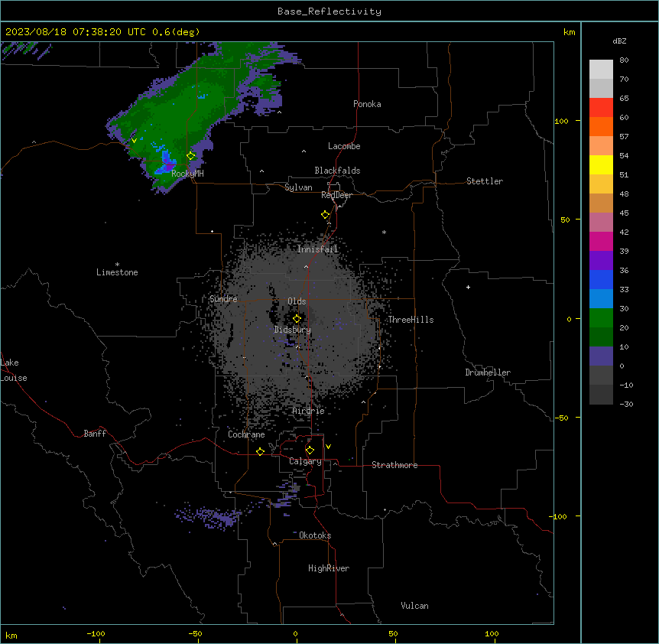Select the light blue 30-33 dBZ legend swatch
Image resolution: width=659 pixels, height=644 pixels.
click(x=601, y=299)
